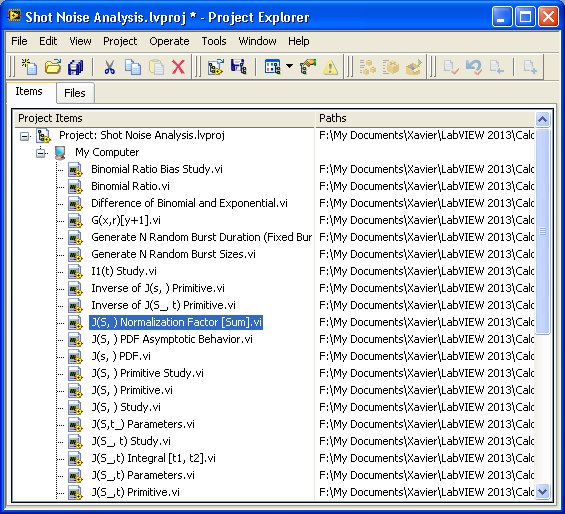The height and width of the screenshot is (514, 565).
Task: Click the Project Items column header
Action: [165, 118]
